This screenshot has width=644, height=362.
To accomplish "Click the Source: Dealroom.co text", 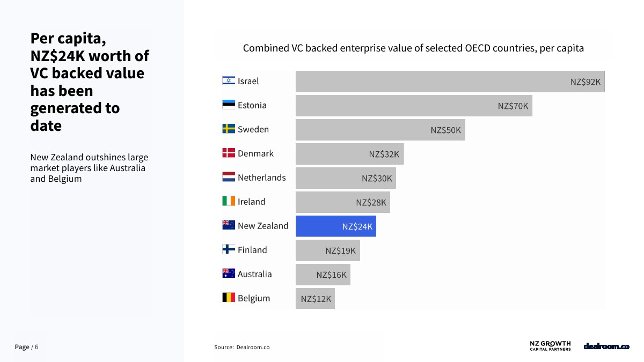I will tap(242, 348).
